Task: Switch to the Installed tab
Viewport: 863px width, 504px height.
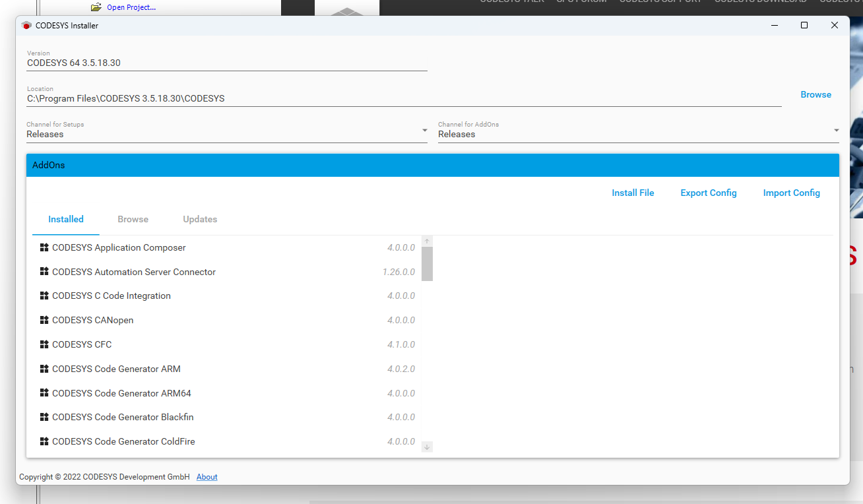Action: [66, 219]
